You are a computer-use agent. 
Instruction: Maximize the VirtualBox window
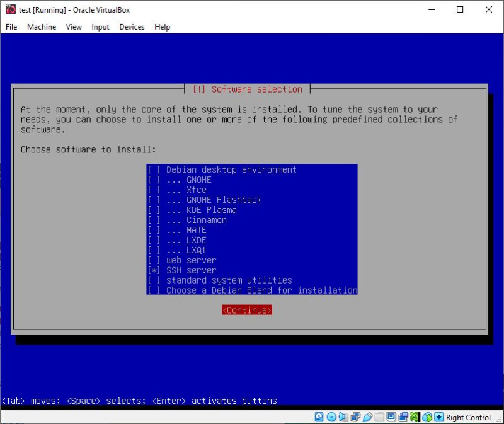point(460,9)
